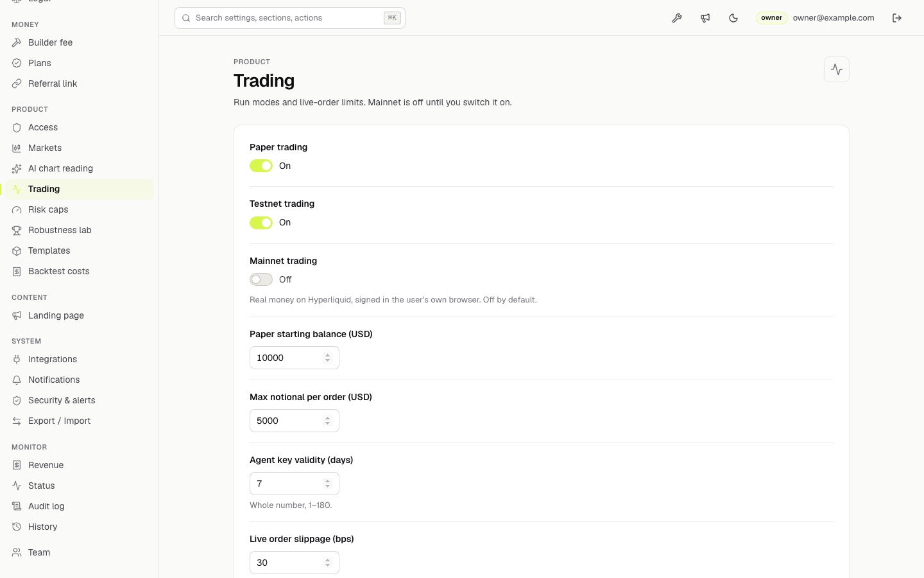
Task: Click the Agent key validity input
Action: click(295, 484)
